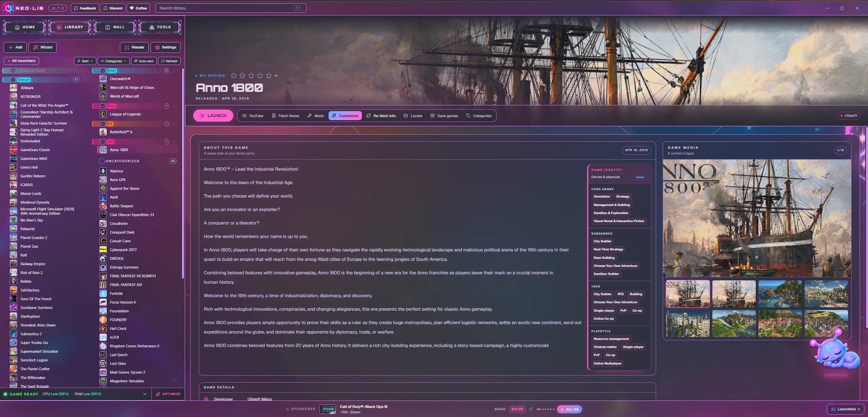
Task: Click the League of Legends icon
Action: tap(103, 114)
